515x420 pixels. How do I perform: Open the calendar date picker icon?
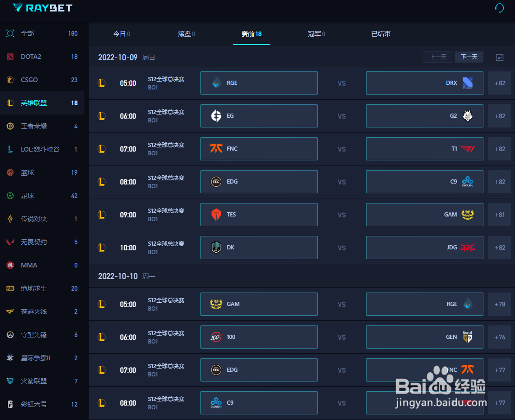[500, 57]
